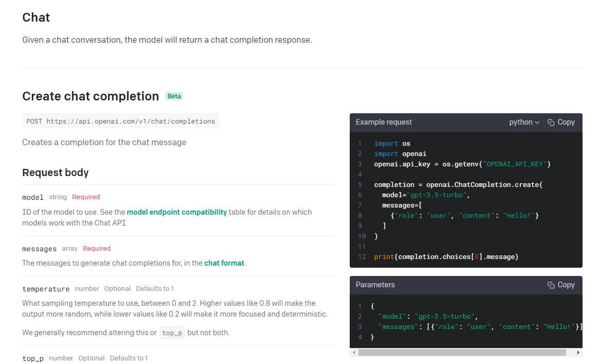The image size is (599, 364).
Task: Click the openai.ChatCompletion.create line
Action: (x=458, y=185)
